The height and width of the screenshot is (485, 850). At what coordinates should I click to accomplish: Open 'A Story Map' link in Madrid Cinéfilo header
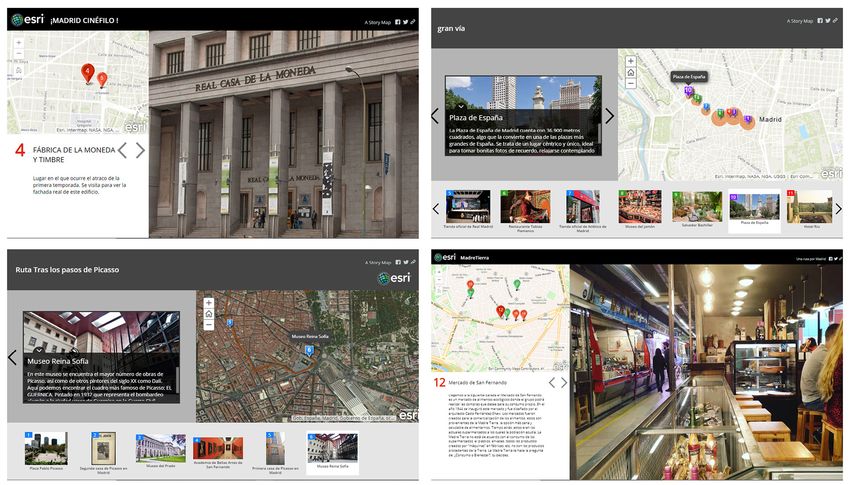tap(377, 23)
